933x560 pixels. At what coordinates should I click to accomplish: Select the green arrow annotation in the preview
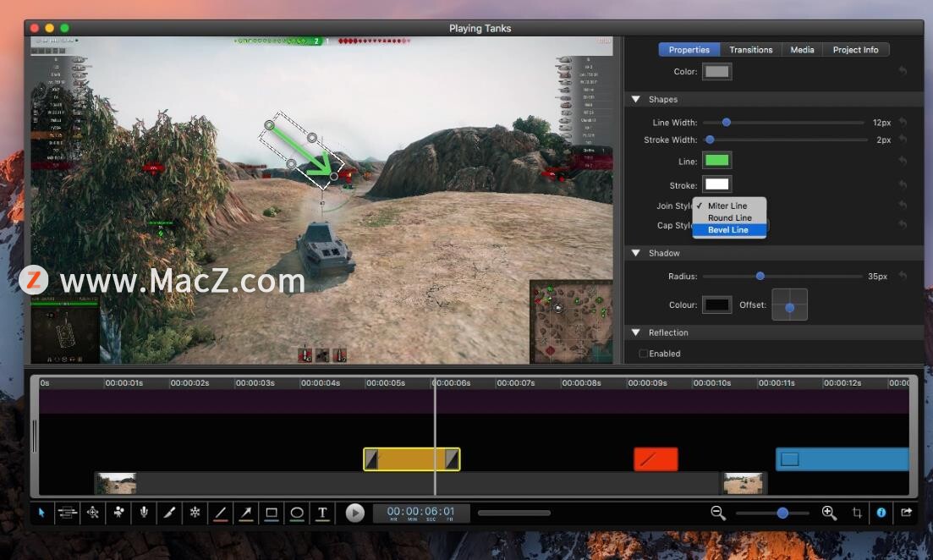tap(301, 150)
